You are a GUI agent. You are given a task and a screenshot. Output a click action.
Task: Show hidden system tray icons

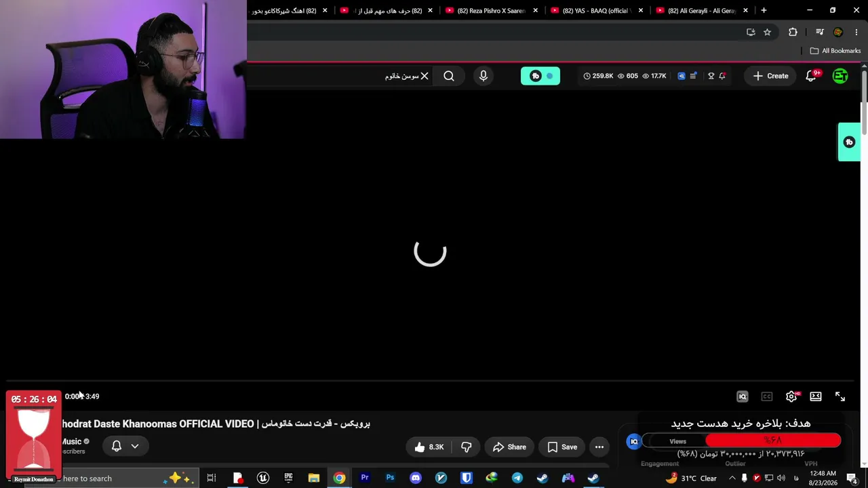click(x=732, y=479)
